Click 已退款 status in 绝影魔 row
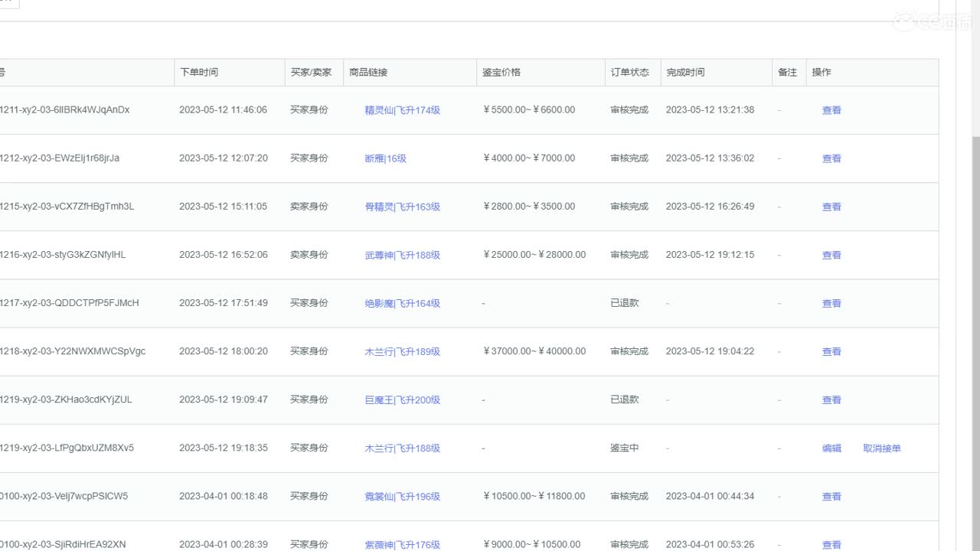The height and width of the screenshot is (551, 980). [x=625, y=302]
